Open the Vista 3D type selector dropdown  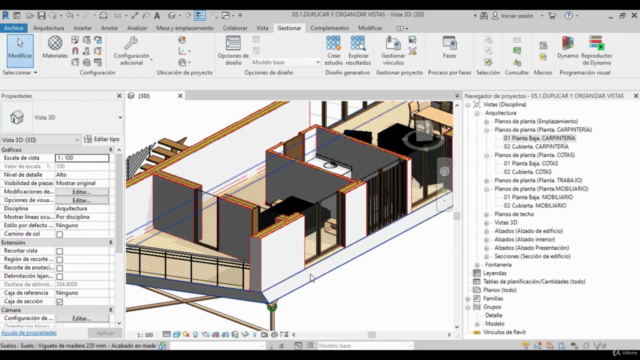[120, 118]
